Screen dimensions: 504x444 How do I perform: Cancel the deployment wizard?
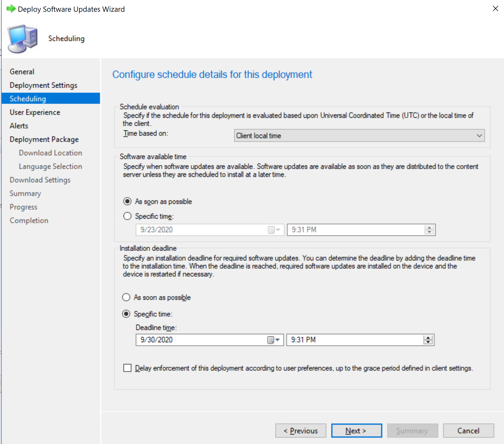point(468,431)
